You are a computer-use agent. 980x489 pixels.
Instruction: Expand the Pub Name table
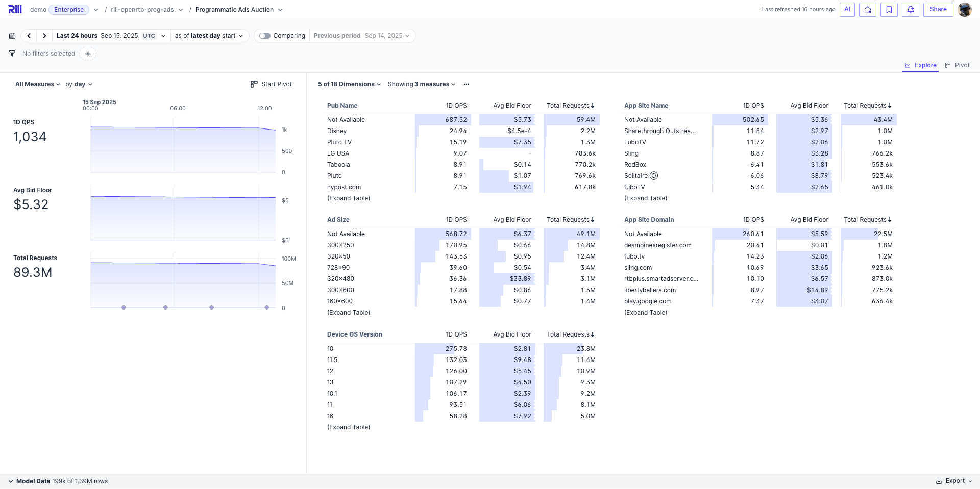(x=349, y=198)
